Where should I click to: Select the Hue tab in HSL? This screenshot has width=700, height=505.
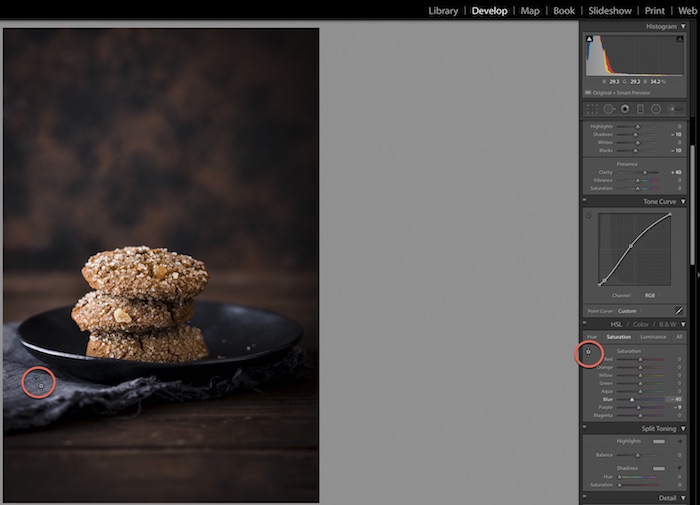pyautogui.click(x=592, y=337)
